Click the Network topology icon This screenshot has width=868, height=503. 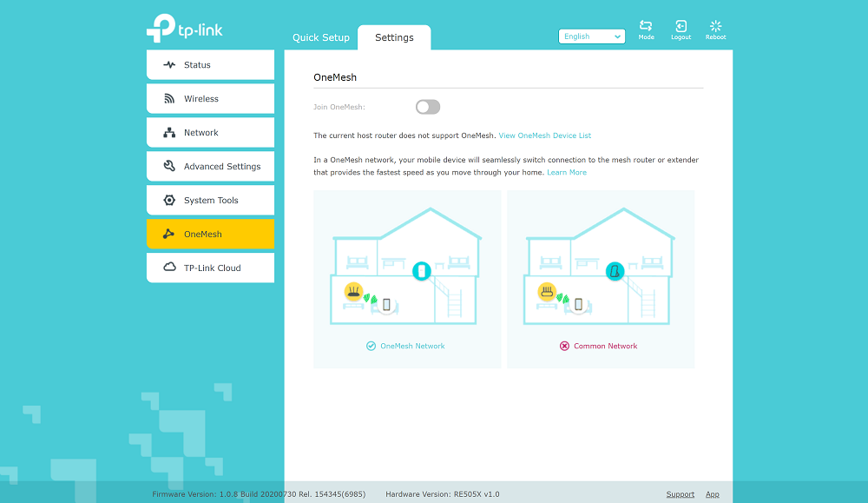[x=169, y=132]
